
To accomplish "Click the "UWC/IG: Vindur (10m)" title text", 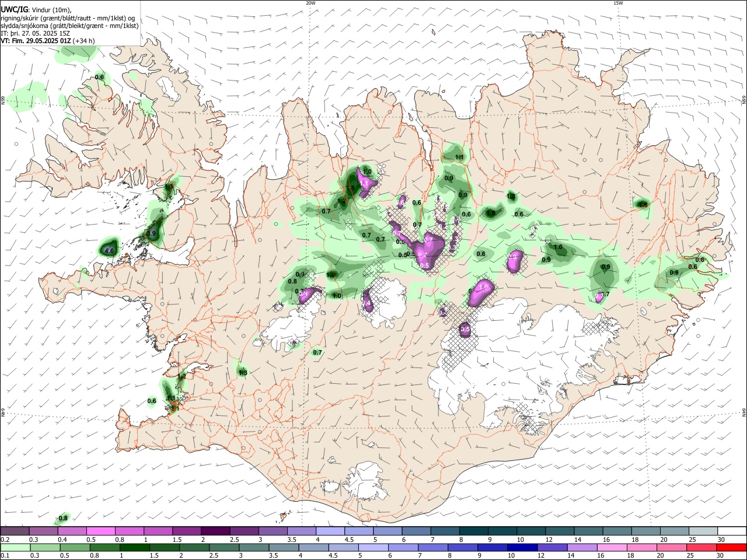I will pos(36,10).
